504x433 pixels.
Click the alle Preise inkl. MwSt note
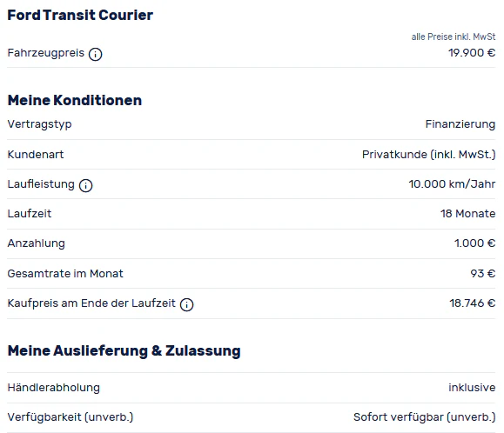454,37
